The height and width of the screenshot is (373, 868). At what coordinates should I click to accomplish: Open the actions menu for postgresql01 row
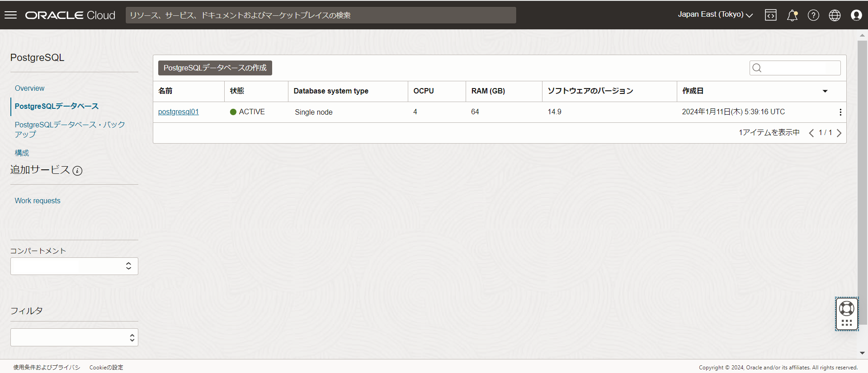tap(840, 112)
